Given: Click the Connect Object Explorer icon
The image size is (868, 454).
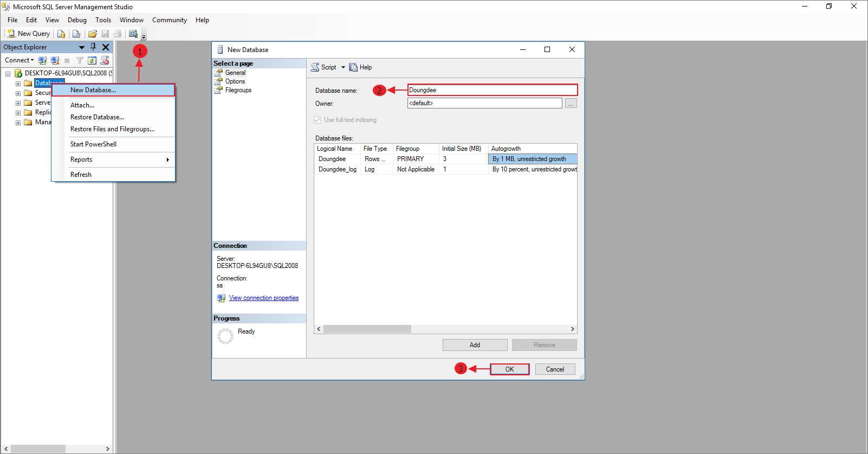Looking at the screenshot, I should [x=42, y=60].
